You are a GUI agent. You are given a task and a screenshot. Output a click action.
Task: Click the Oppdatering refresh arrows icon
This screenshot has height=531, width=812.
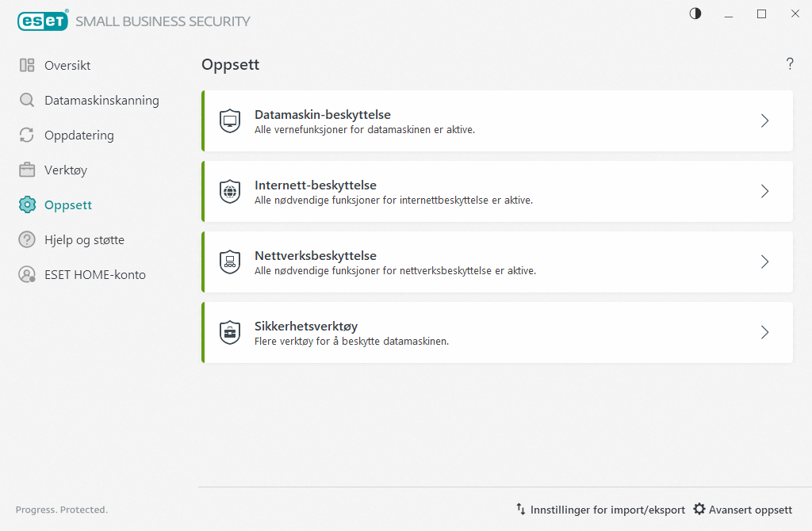pyautogui.click(x=27, y=136)
